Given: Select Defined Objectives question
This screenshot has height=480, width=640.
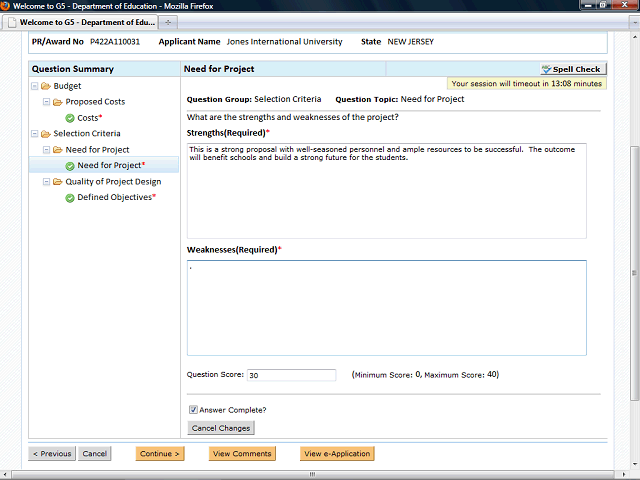Looking at the screenshot, I should (115, 197).
